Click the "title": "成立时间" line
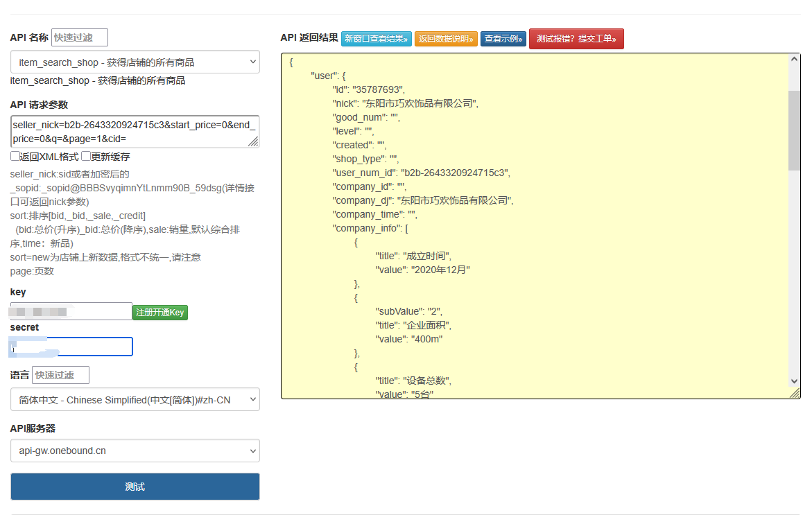The width and height of the screenshot is (812, 515). point(413,256)
